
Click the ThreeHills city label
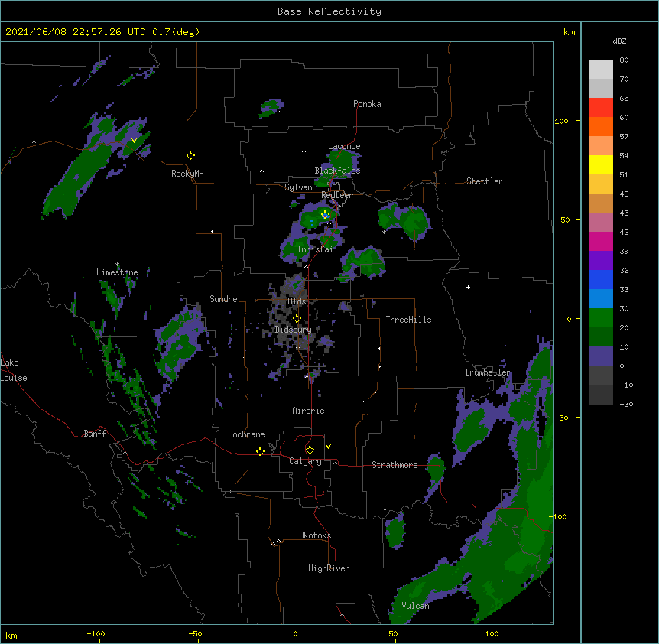coord(408,320)
